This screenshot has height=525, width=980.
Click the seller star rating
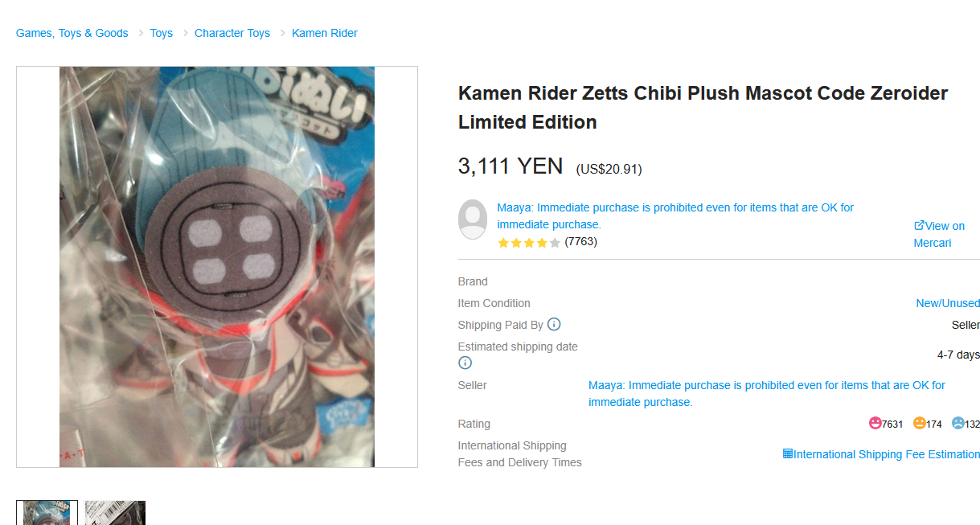[529, 242]
